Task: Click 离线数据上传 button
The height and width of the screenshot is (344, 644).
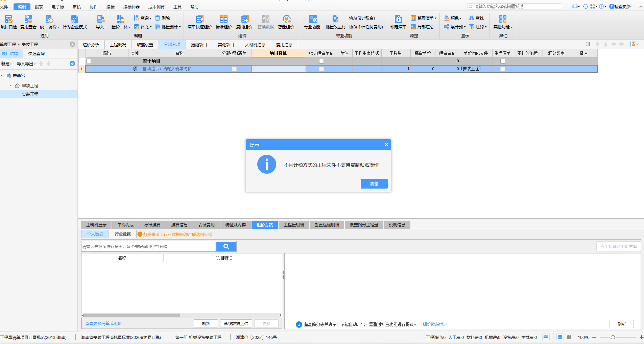Action: tap(236, 323)
